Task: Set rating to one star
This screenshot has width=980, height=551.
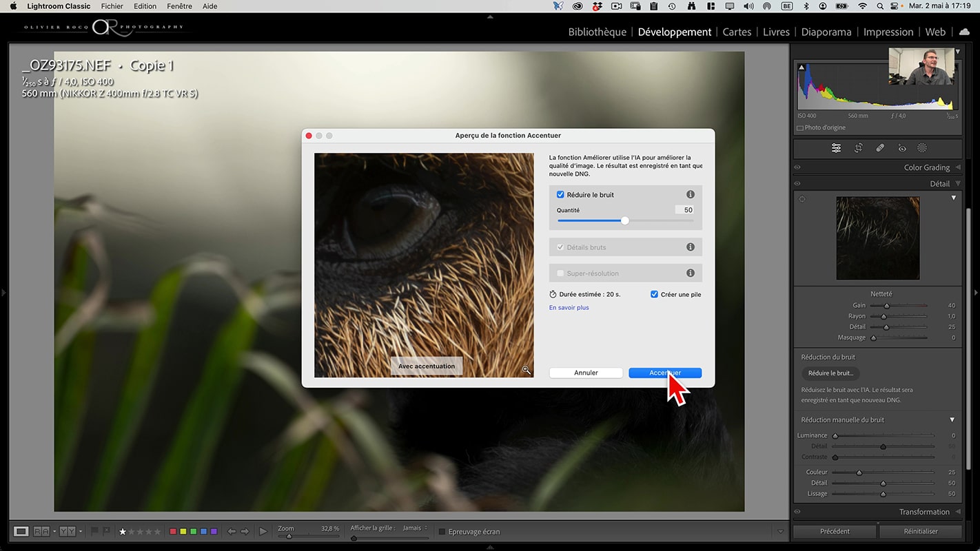Action: pyautogui.click(x=123, y=532)
